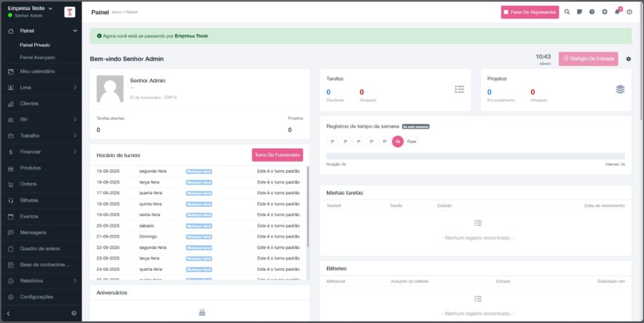Go to Painel Avançado submenu item
Screen dimensions: 644x323
pos(38,57)
